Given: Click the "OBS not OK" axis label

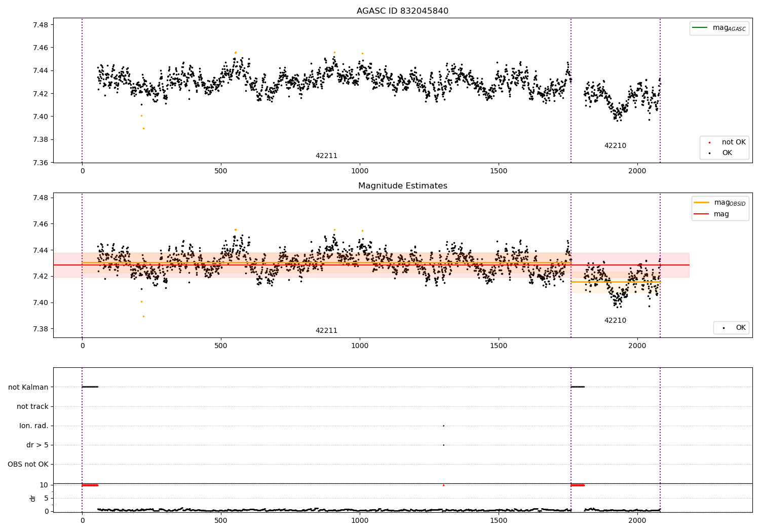Looking at the screenshot, I should pyautogui.click(x=28, y=465).
